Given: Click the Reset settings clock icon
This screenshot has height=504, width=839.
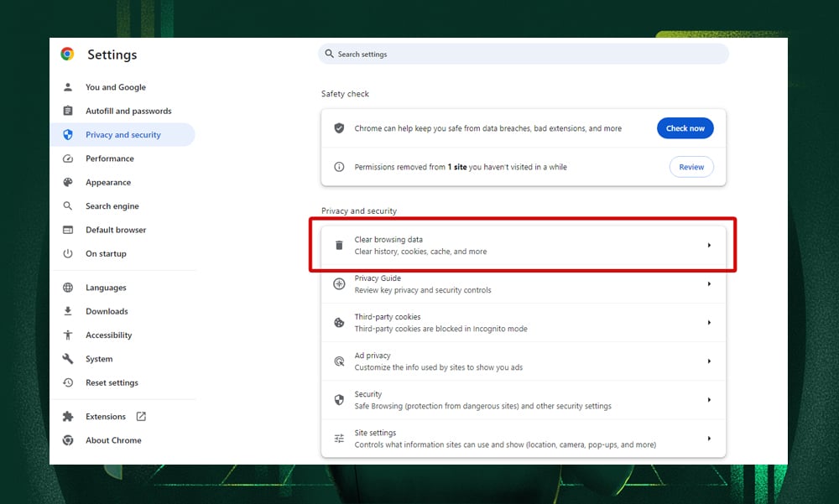Looking at the screenshot, I should tap(66, 382).
